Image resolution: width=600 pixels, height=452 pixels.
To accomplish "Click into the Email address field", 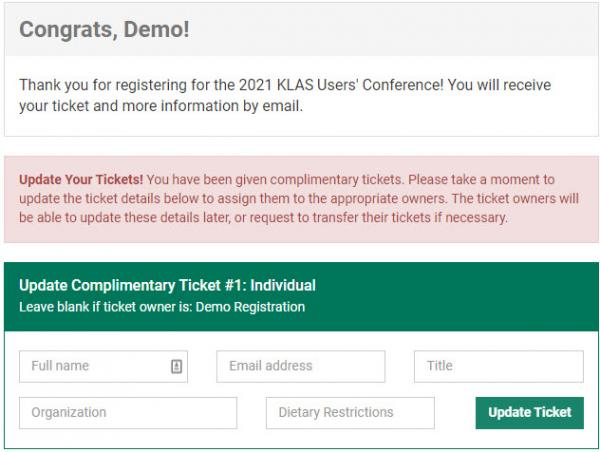I will [x=300, y=366].
